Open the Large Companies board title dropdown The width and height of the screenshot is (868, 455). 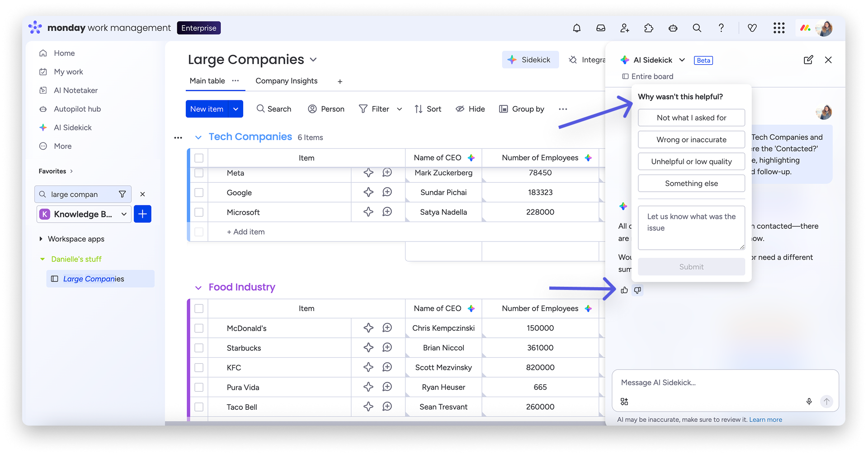(313, 60)
